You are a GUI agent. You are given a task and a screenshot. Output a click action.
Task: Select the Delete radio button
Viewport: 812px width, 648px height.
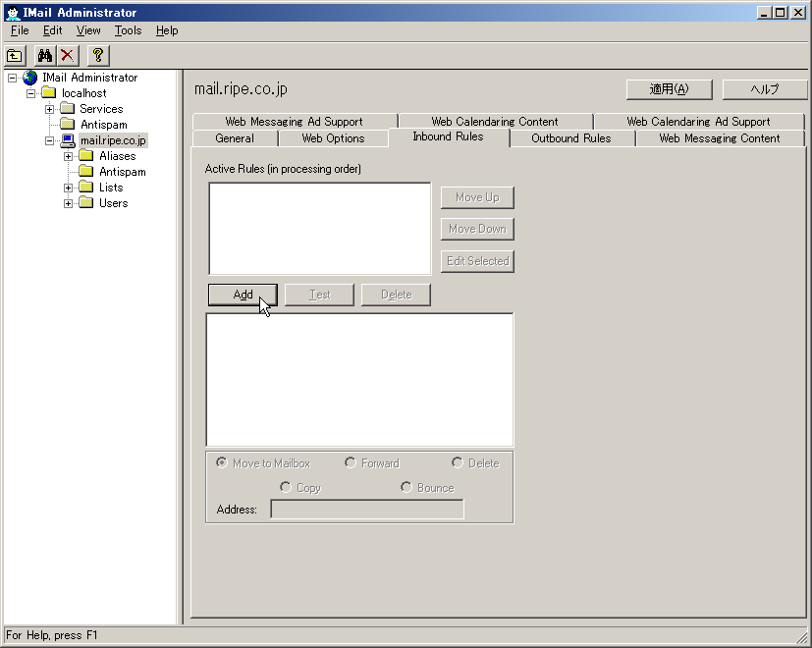(458, 462)
